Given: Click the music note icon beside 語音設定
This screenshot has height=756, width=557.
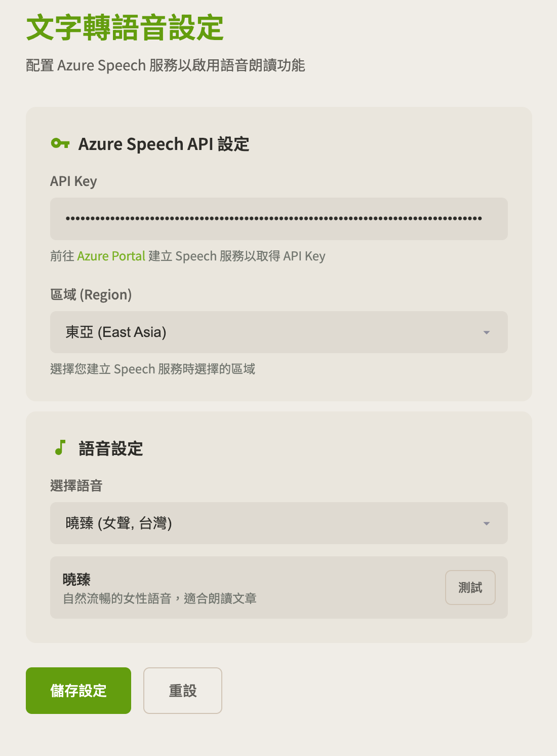Looking at the screenshot, I should [x=60, y=448].
